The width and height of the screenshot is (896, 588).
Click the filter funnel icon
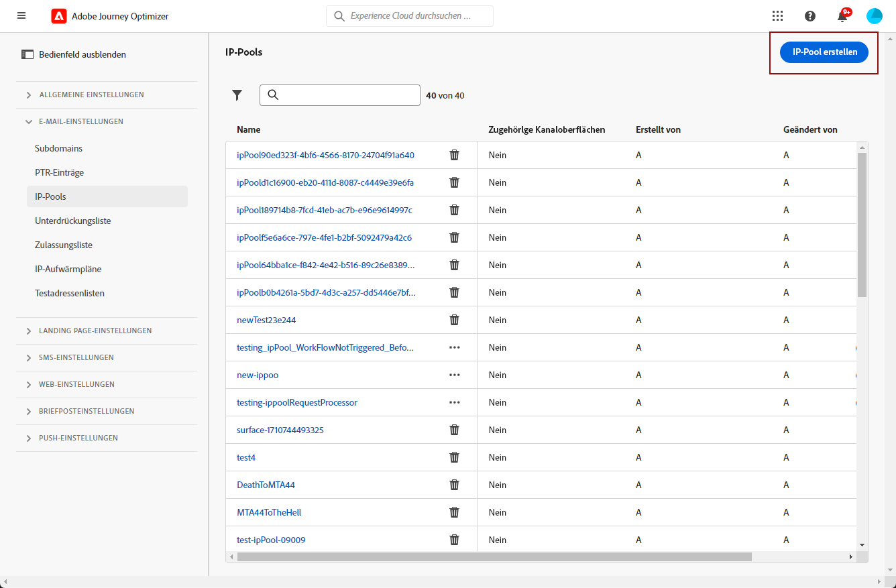pos(237,95)
